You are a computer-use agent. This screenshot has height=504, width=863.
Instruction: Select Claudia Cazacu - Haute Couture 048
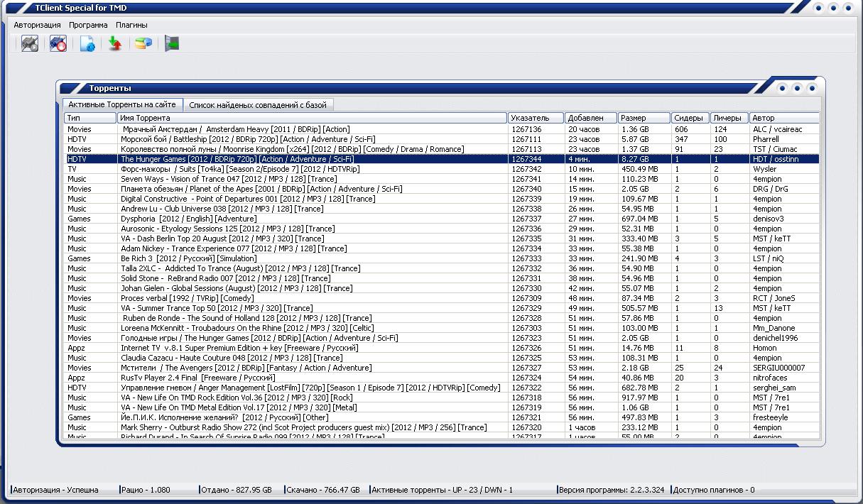pos(441,358)
